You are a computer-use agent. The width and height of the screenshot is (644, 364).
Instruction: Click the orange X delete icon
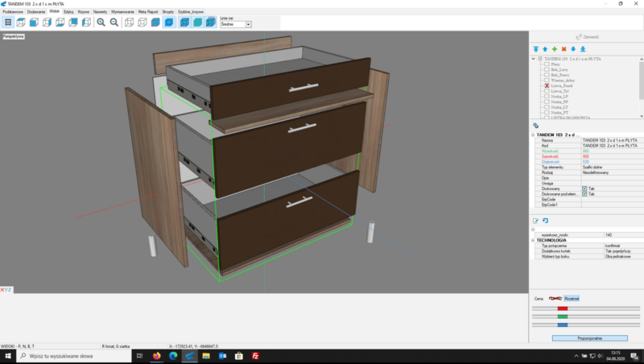(x=563, y=49)
